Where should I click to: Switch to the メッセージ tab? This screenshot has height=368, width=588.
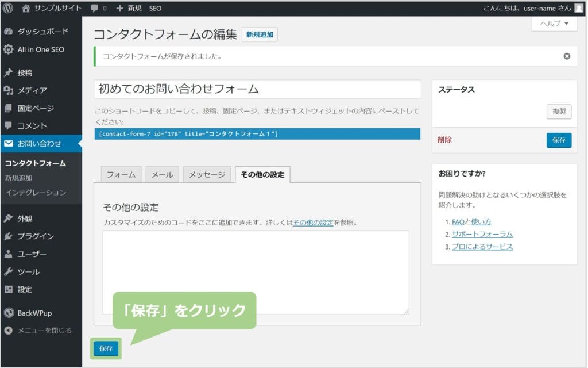click(207, 175)
